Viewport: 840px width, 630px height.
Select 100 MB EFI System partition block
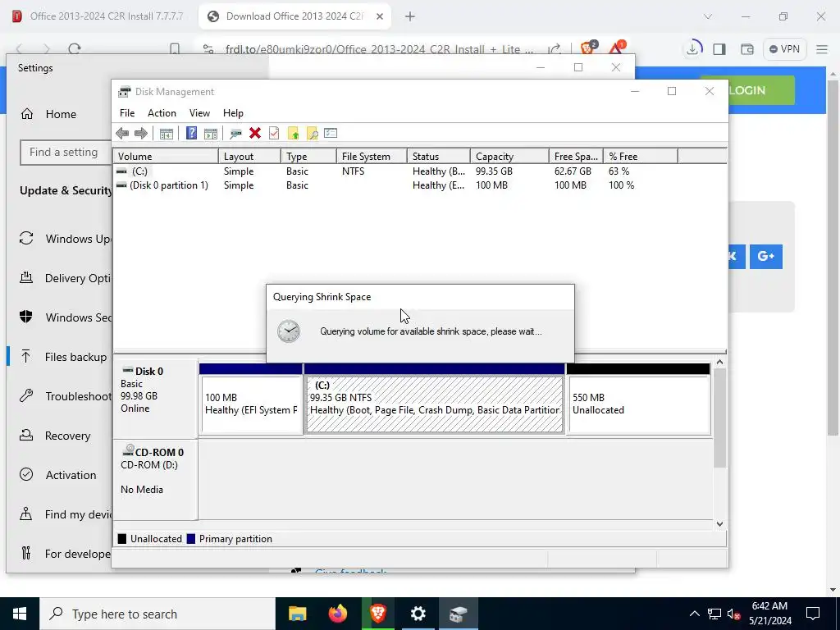pos(251,404)
